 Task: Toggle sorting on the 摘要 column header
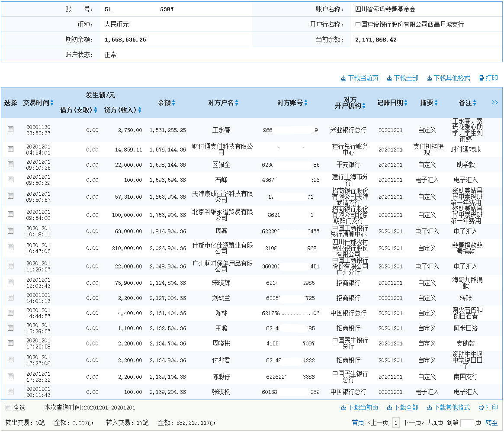point(436,103)
